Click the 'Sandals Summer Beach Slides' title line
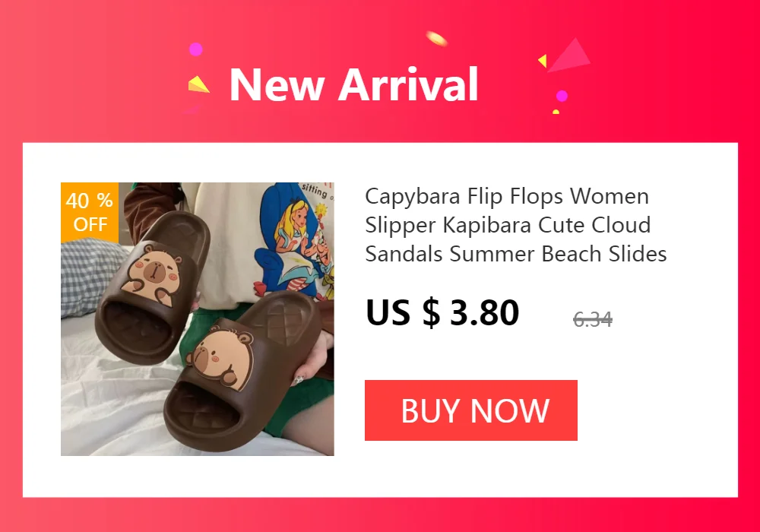 [x=516, y=254]
